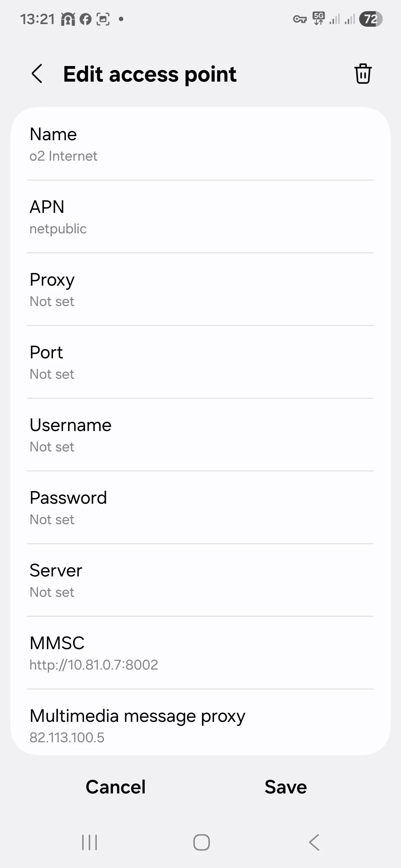Delete access point with trash icon

[363, 73]
